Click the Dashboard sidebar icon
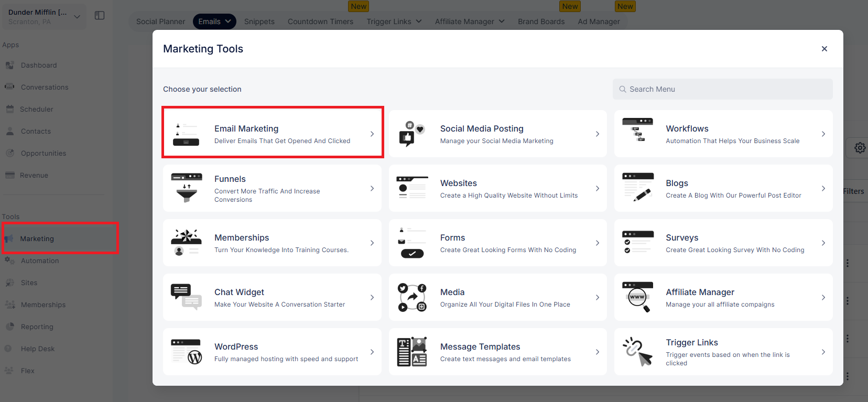This screenshot has height=402, width=868. 9,66
